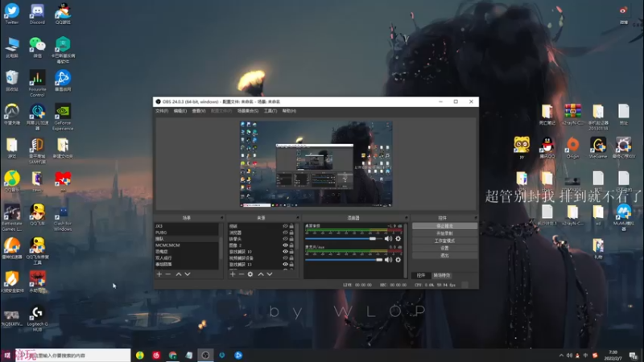644x362 pixels.
Task: Mute the 桌面音频 channel speaker icon
Action: click(388, 238)
